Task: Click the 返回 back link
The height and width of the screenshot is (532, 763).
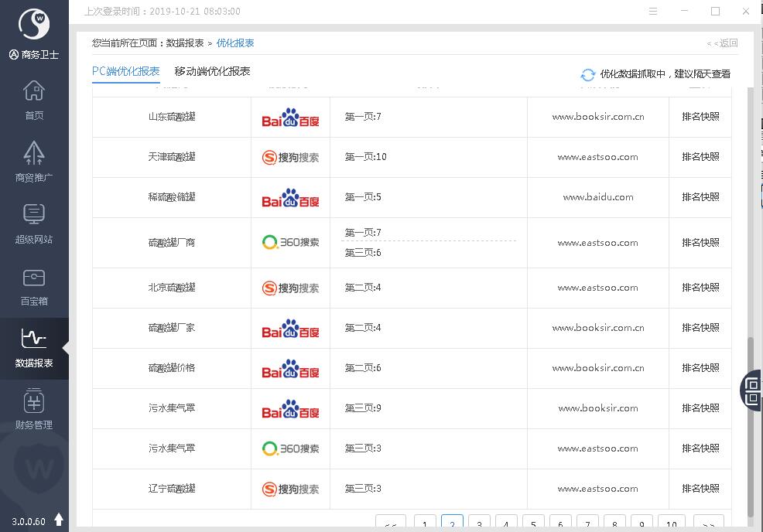Action: [723, 43]
